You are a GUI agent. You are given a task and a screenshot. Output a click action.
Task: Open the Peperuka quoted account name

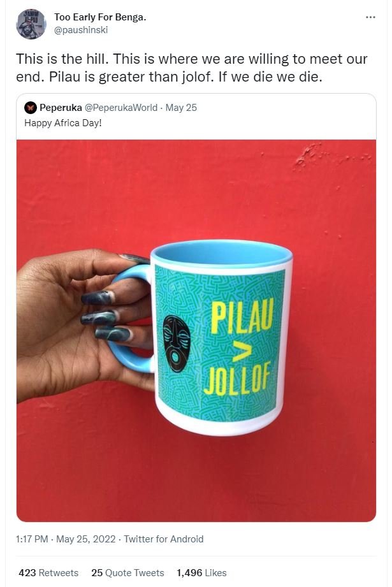61,108
